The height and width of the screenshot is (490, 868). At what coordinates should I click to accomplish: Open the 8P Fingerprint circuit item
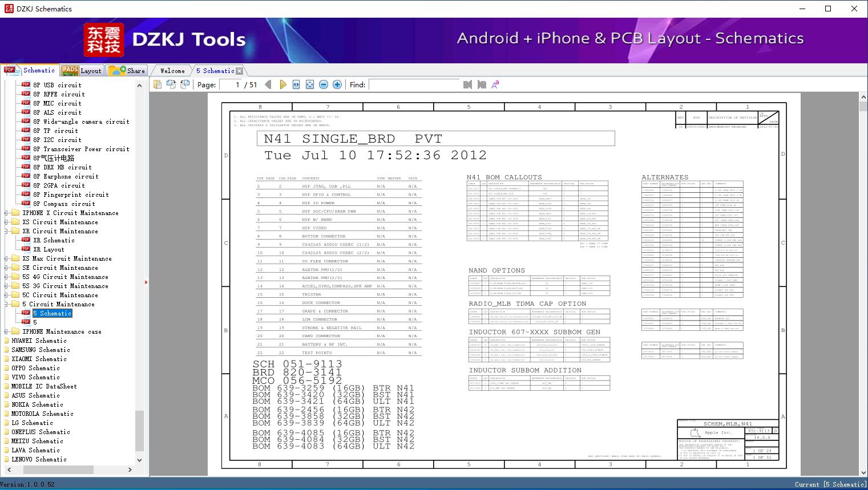(71, 195)
